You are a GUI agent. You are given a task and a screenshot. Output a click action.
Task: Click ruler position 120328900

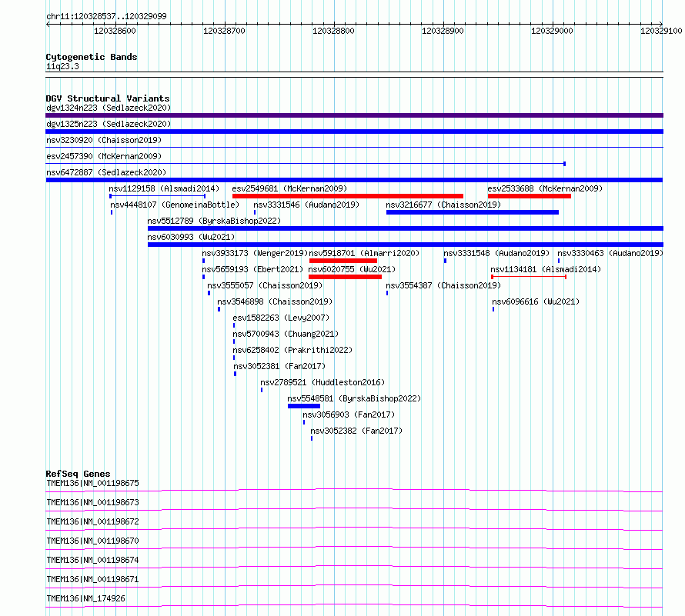click(443, 31)
